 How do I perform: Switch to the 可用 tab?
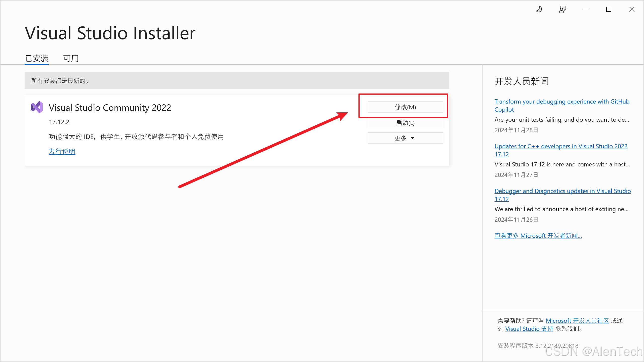point(71,58)
